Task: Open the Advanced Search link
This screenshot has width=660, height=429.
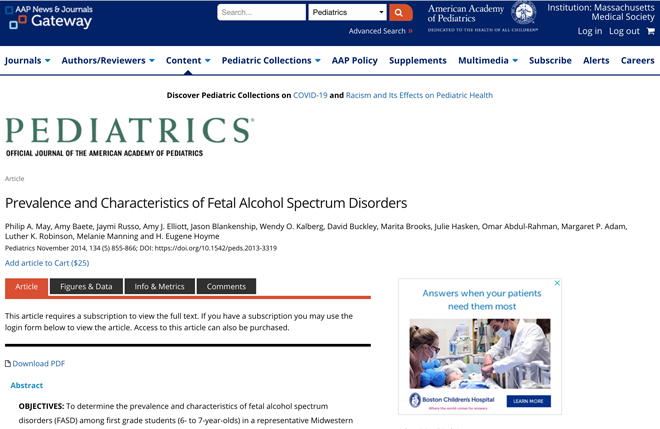Action: (380, 31)
